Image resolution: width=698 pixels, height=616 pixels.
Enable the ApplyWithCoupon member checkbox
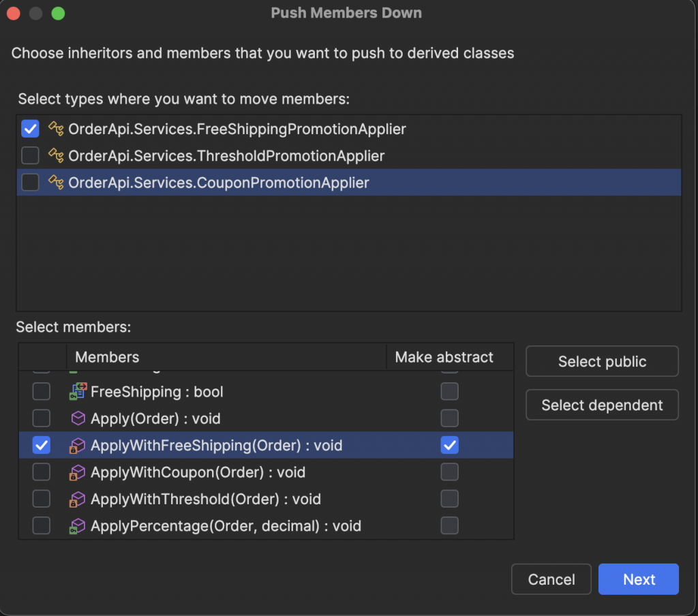[42, 472]
